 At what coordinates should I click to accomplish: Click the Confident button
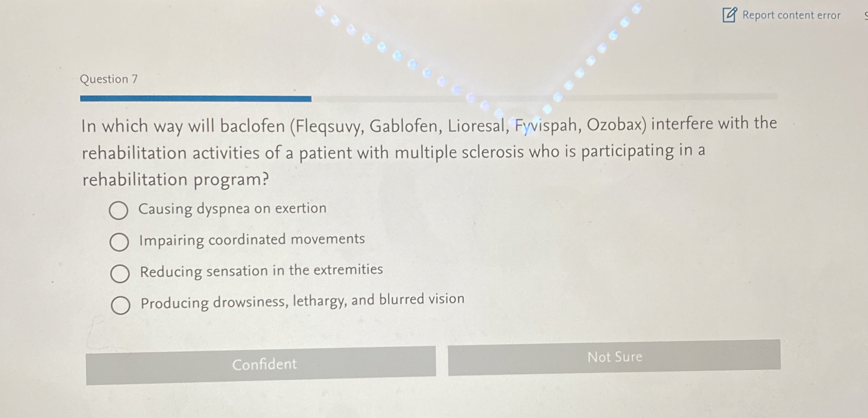(x=261, y=365)
